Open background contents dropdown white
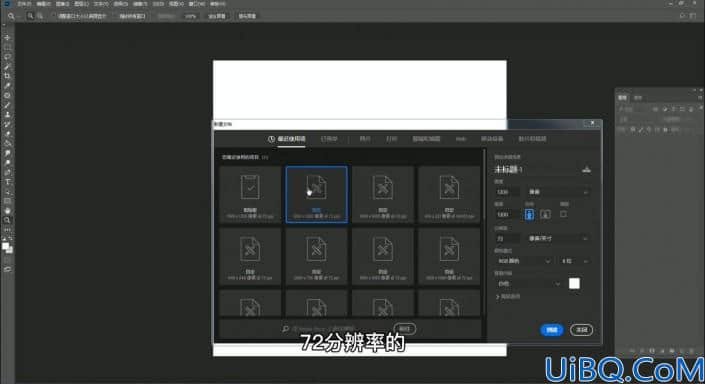This screenshot has width=705, height=384. click(x=529, y=284)
